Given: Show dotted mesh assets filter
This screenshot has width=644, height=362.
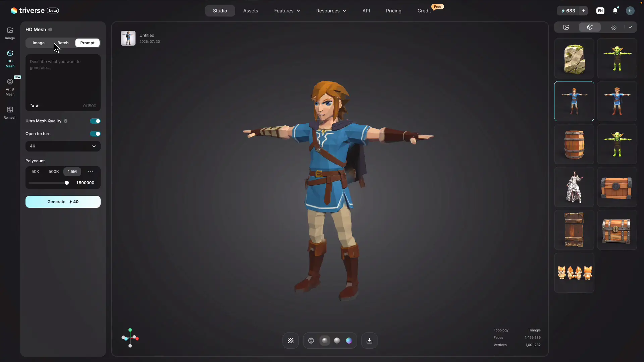Looking at the screenshot, I should pyautogui.click(x=613, y=27).
